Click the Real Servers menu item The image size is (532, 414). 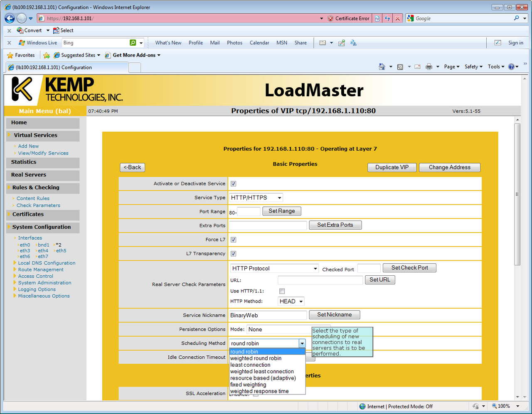[x=43, y=175]
